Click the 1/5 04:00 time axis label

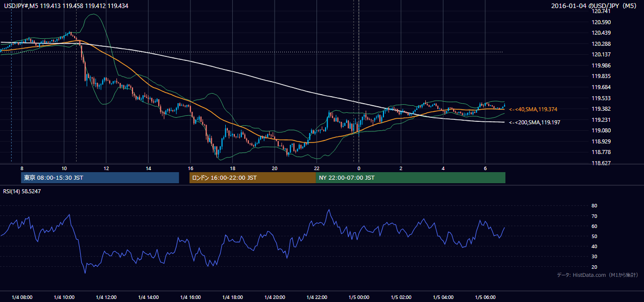pos(443,297)
